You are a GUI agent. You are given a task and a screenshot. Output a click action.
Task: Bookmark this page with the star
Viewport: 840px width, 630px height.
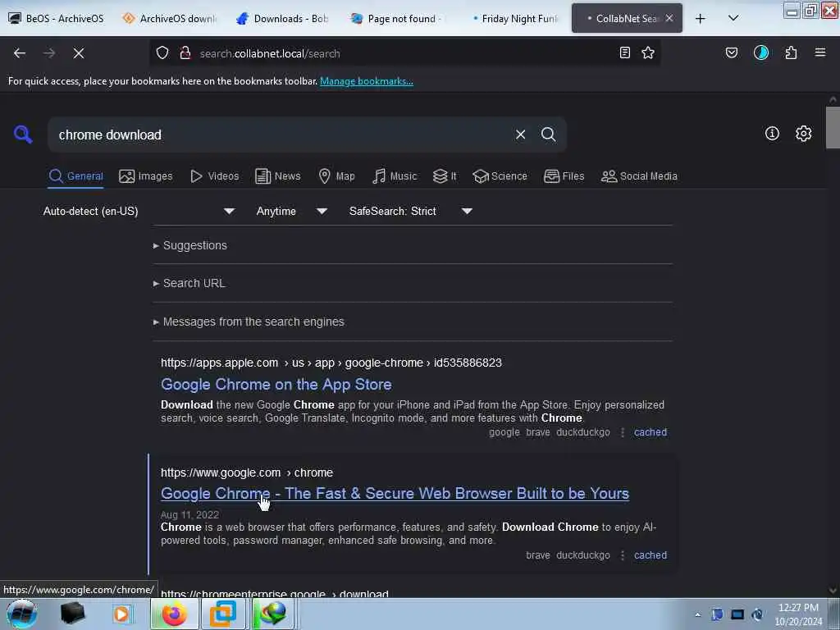(648, 53)
